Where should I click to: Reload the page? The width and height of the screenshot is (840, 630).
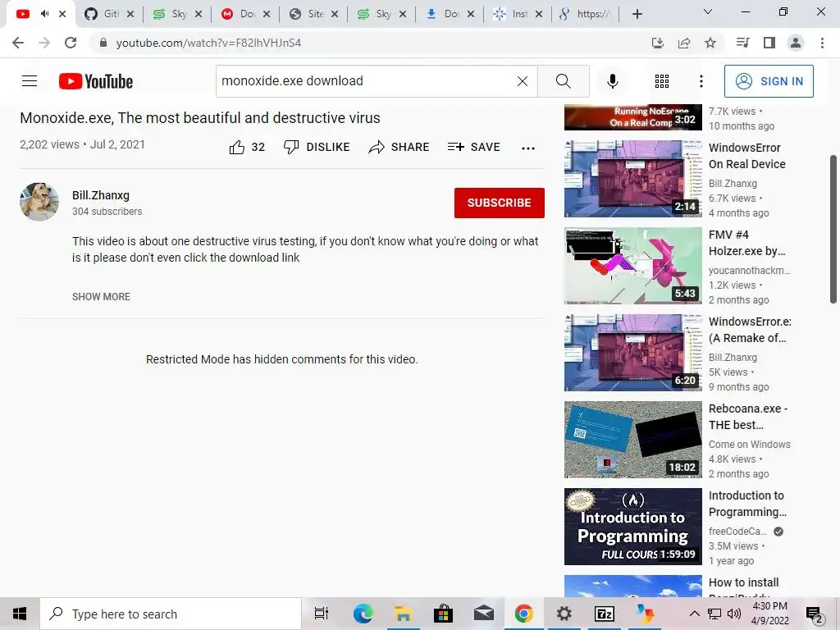coord(71,43)
